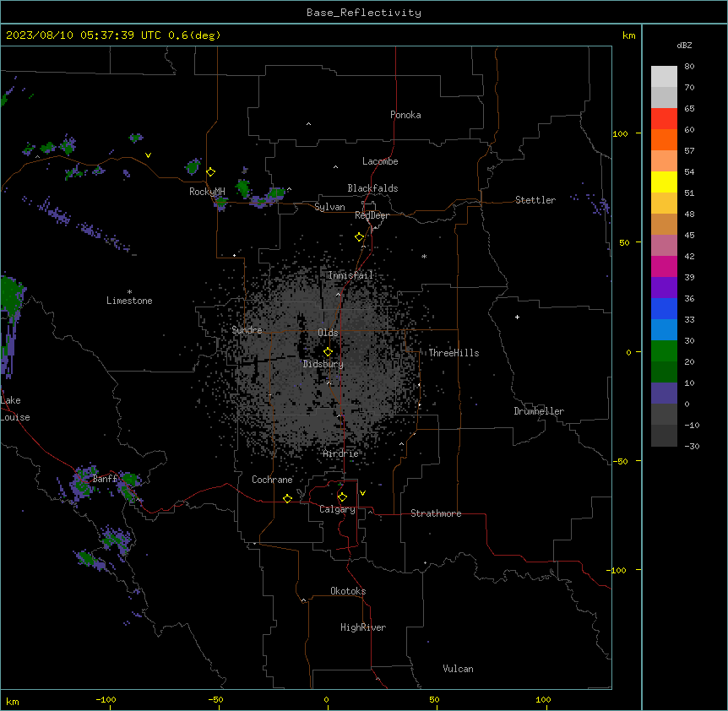The image size is (728, 711).
Task: Click the yellow v marker east of Calgary
Action: point(362,493)
